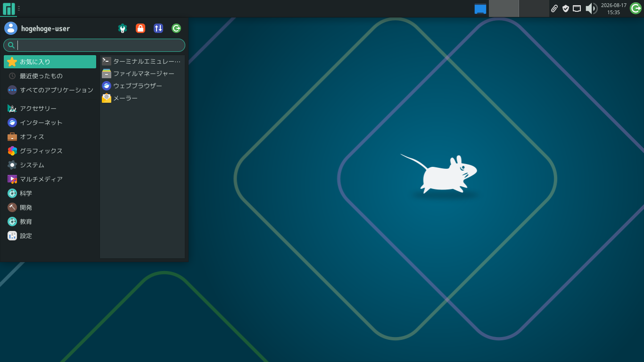
Task: Open the システム category
Action: pyautogui.click(x=50, y=165)
